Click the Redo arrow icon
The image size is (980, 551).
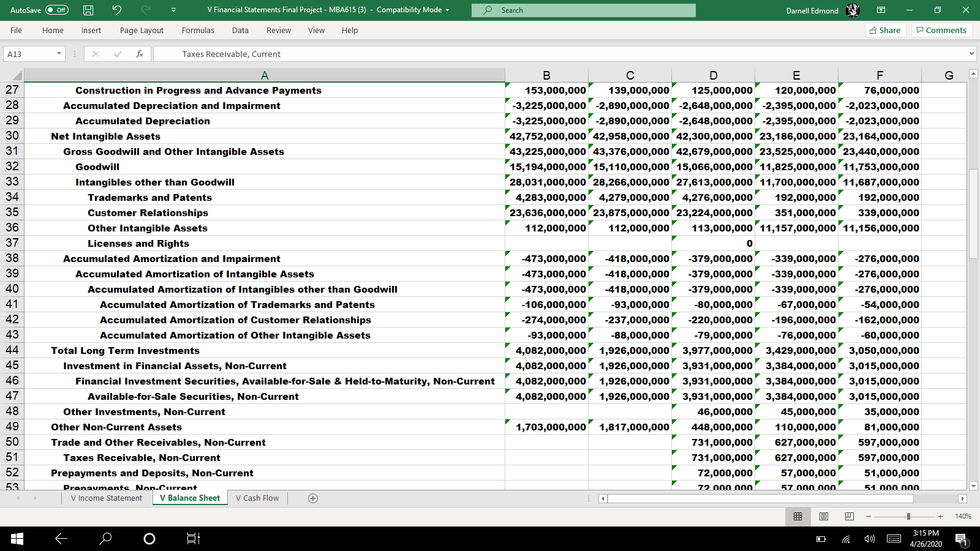146,10
